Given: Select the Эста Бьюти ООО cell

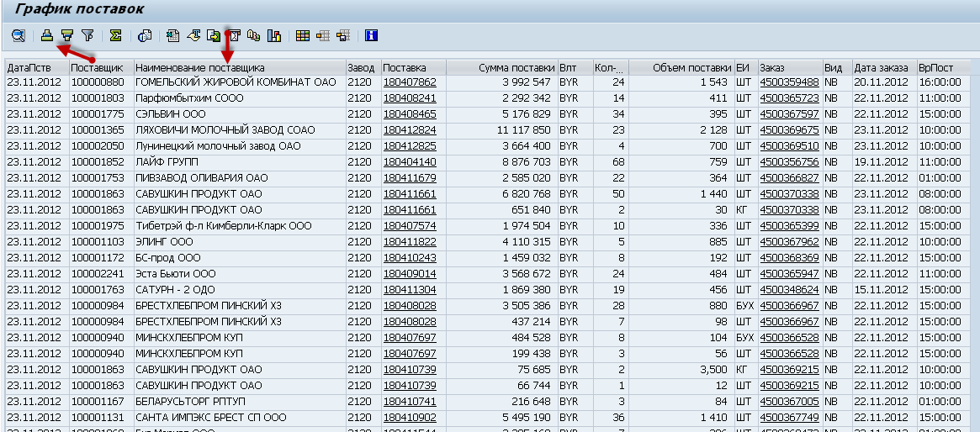Looking at the screenshot, I should click(x=240, y=273).
